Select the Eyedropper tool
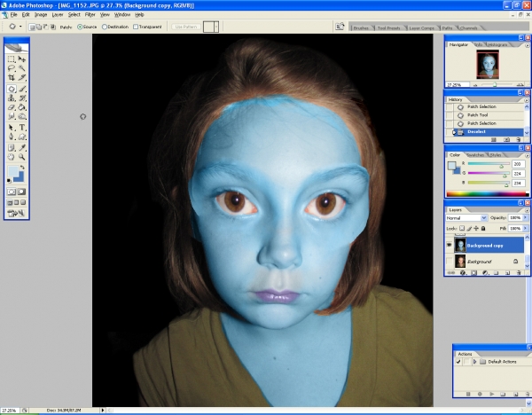Image resolution: width=532 pixels, height=415 pixels. point(21,147)
